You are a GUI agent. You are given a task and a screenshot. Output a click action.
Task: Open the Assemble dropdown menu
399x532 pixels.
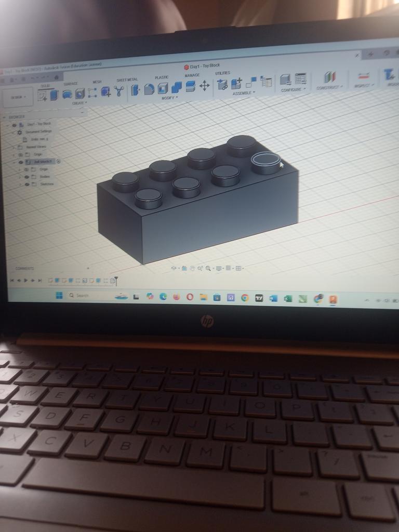pyautogui.click(x=244, y=92)
